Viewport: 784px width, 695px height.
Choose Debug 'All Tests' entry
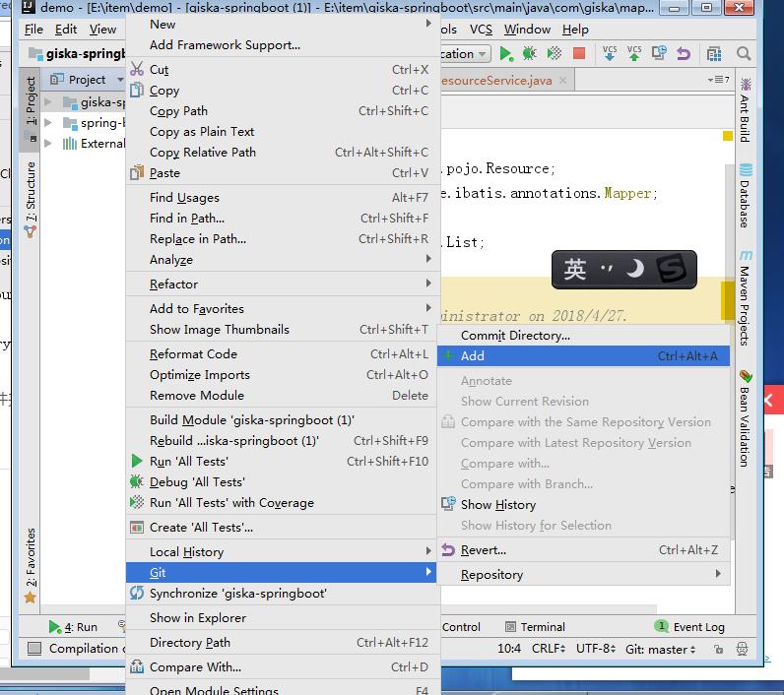coord(283,482)
